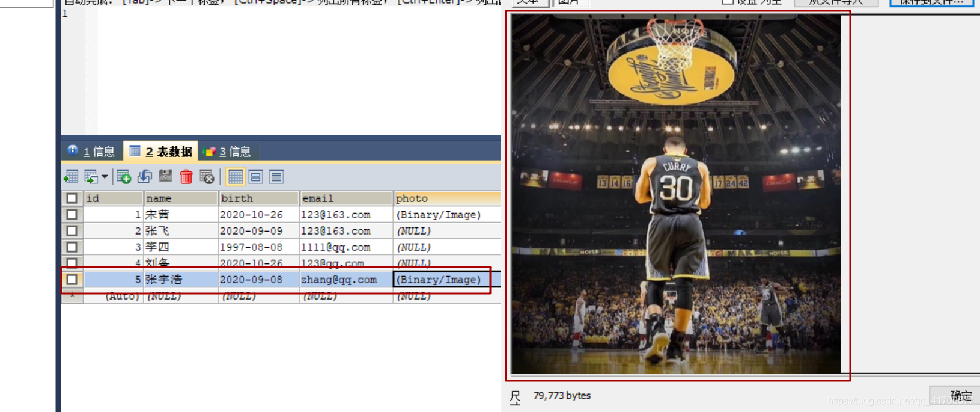Viewport: 980px width, 412px height.
Task: Open the '1 信息' tab
Action: pos(91,151)
